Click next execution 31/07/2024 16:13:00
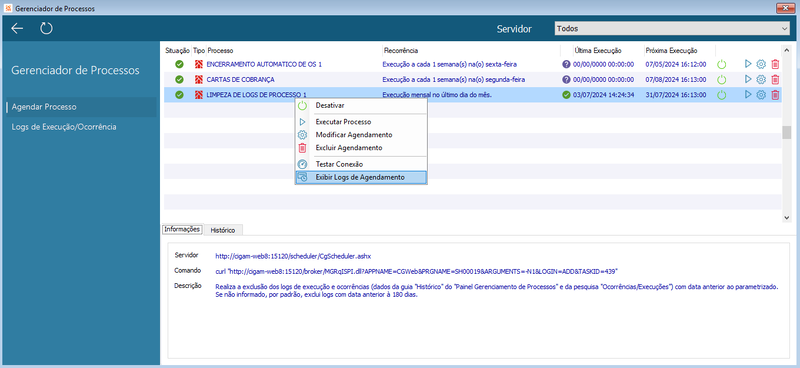 click(676, 94)
